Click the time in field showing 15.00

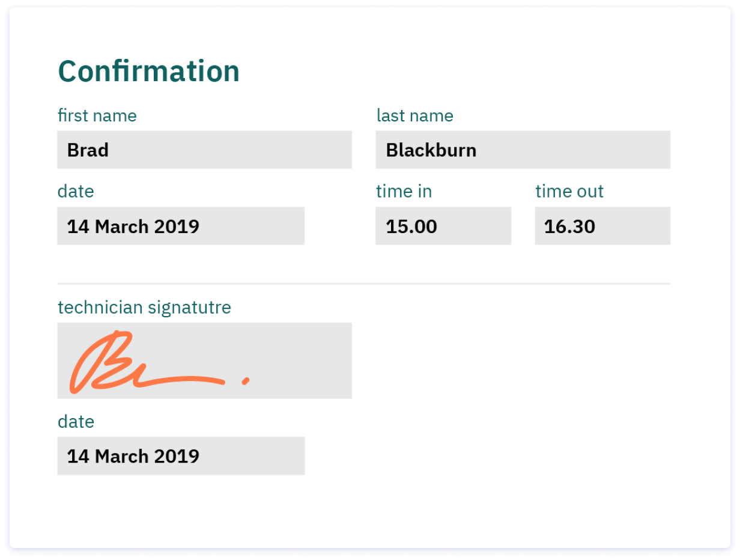click(x=443, y=226)
